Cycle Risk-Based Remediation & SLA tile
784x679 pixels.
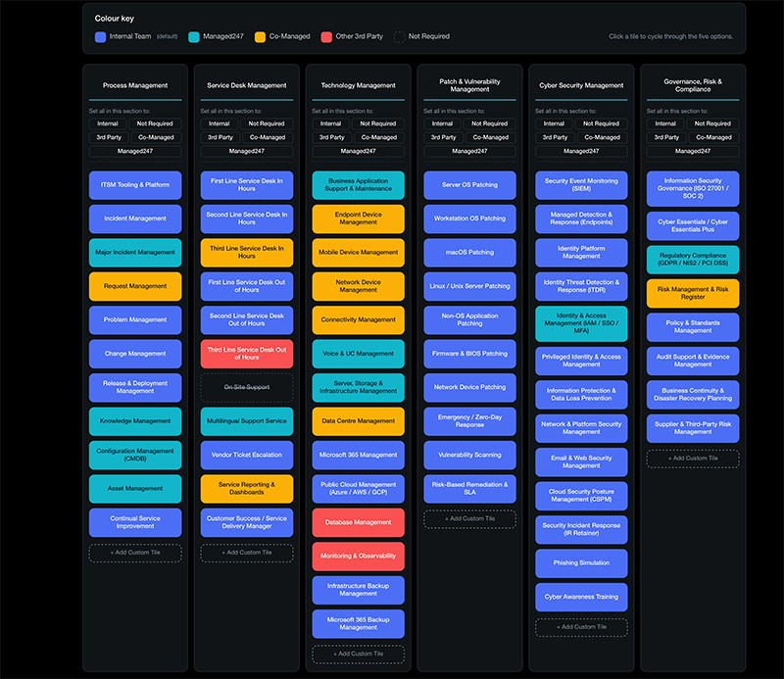point(469,489)
